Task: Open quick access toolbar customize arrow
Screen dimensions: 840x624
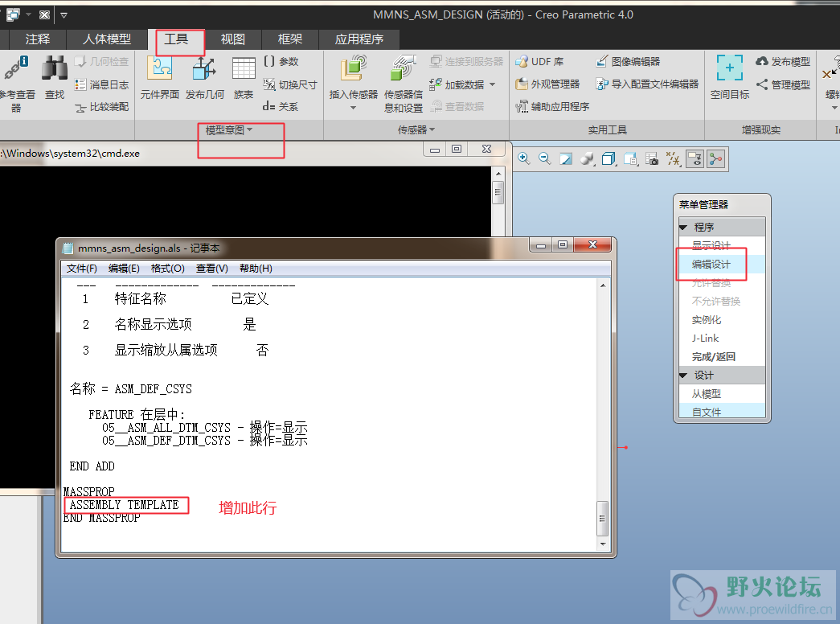Action: 64,15
